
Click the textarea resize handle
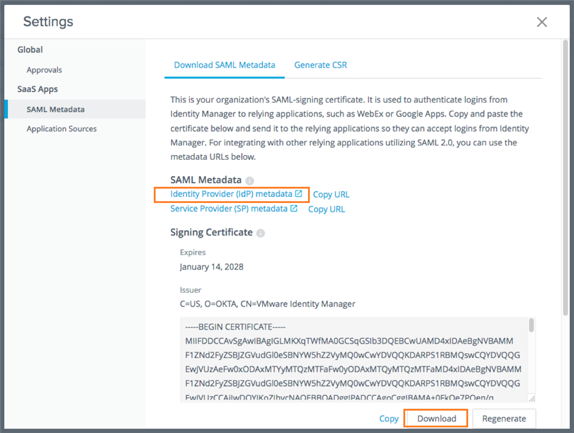click(x=532, y=398)
